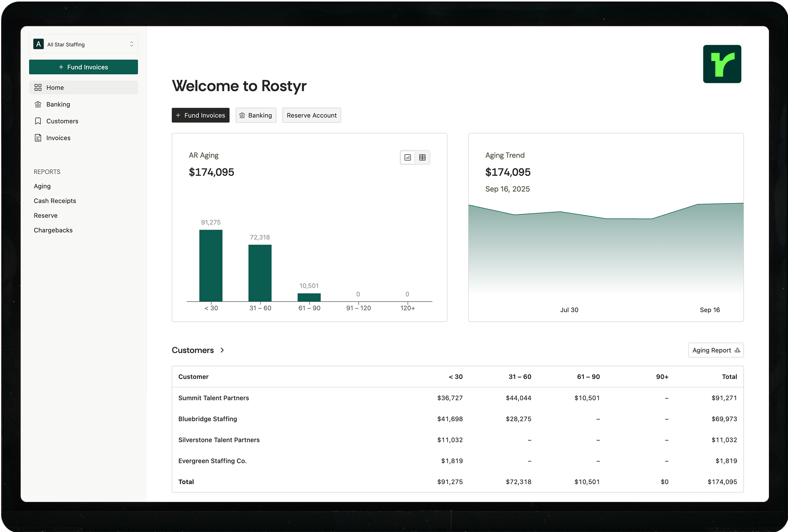Screen dimensions: 788x532
Task: Open Customers via the bookmark icon
Action: click(x=38, y=121)
